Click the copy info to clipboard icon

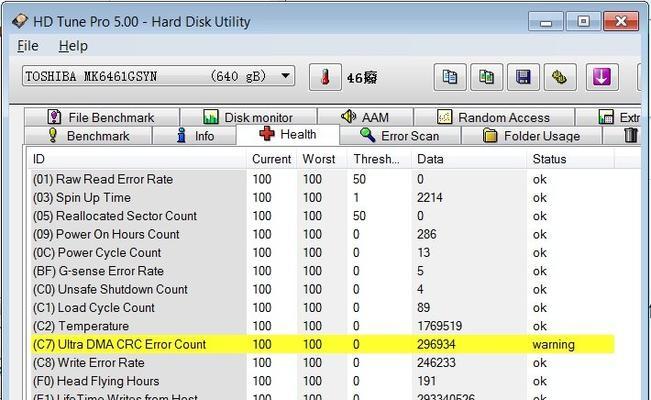[450, 77]
